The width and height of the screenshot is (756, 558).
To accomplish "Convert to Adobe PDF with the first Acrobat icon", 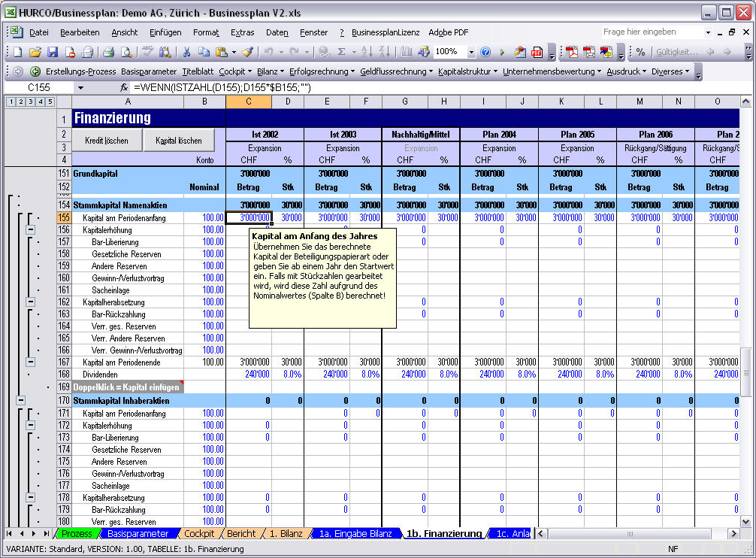I will (572, 52).
